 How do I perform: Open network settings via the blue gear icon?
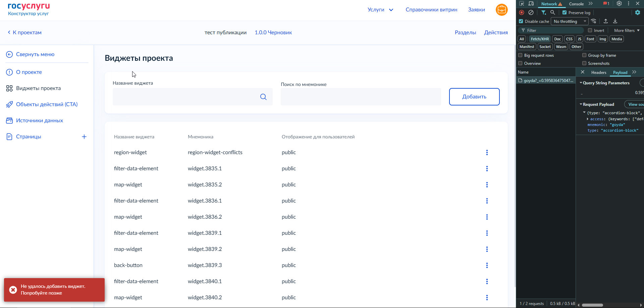(638, 12)
